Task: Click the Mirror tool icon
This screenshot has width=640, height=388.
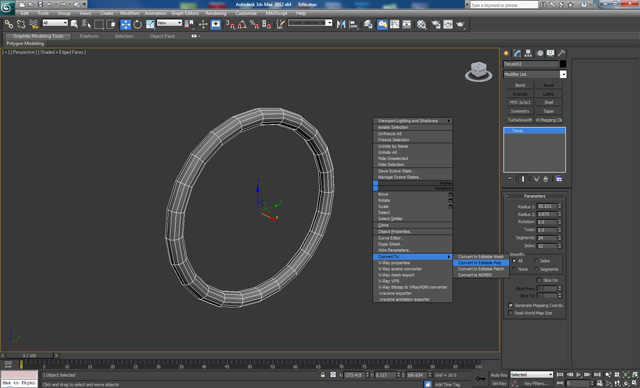Action: [x=341, y=24]
